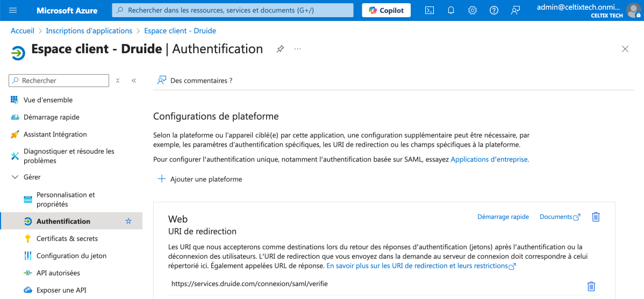Navigate to Inscriptions d'applications breadcrumb
Viewport: 644px width, 299px height.
pos(89,31)
